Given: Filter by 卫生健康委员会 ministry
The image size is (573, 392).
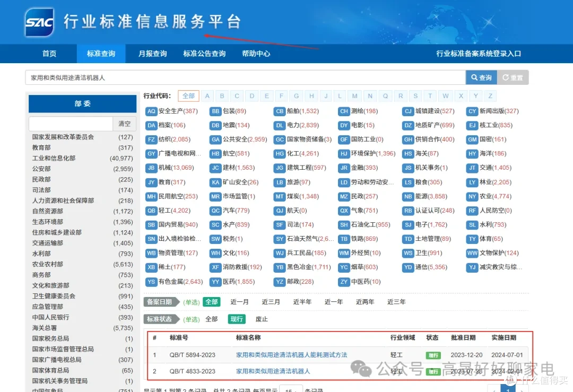Looking at the screenshot, I should tap(82, 296).
